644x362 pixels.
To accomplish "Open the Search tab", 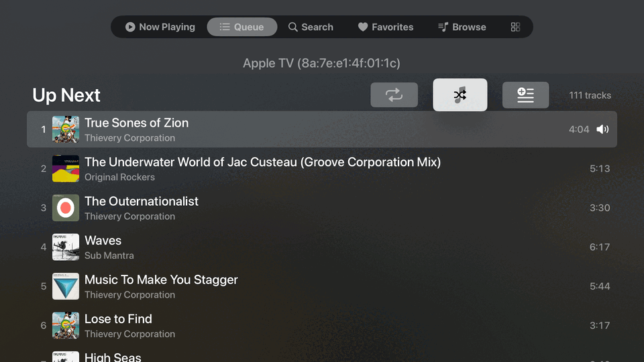I will click(311, 27).
